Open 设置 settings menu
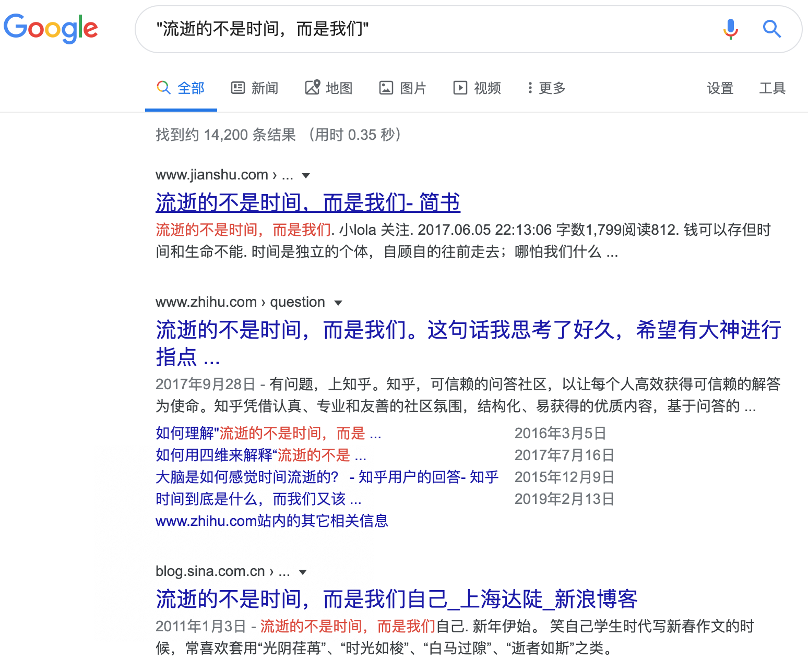The width and height of the screenshot is (808, 672). 720,88
